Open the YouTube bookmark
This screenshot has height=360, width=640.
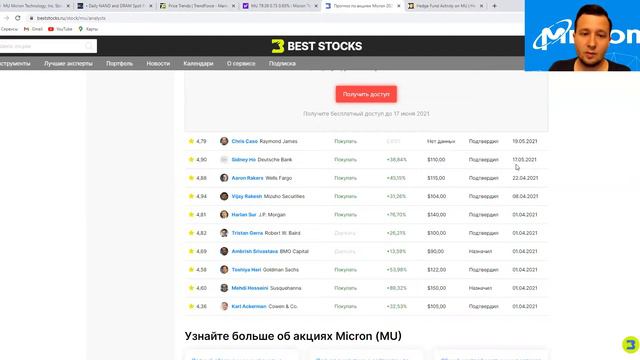(60, 29)
